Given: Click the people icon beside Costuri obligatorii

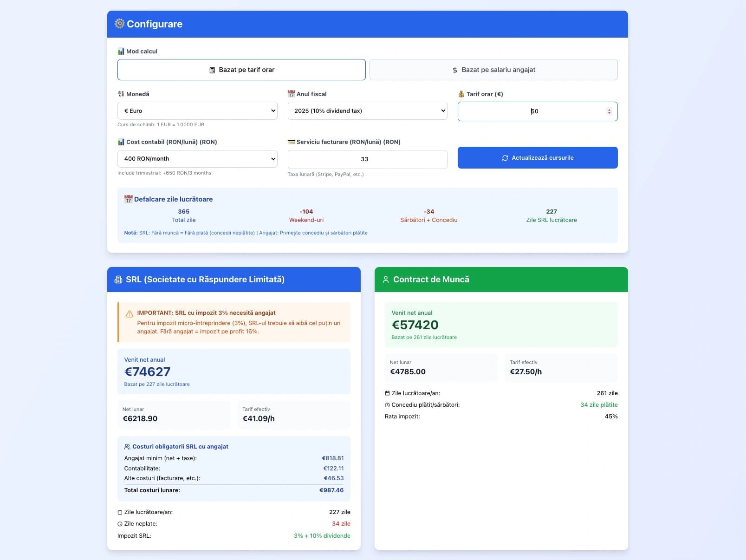Looking at the screenshot, I should [x=127, y=447].
